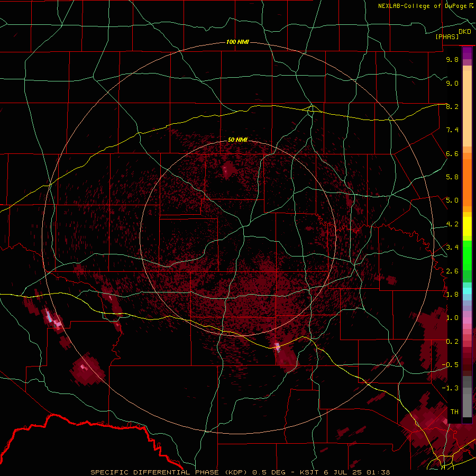476x476 pixels.
Task: Click the 9.8 value on the color scale
Action: coord(452,59)
